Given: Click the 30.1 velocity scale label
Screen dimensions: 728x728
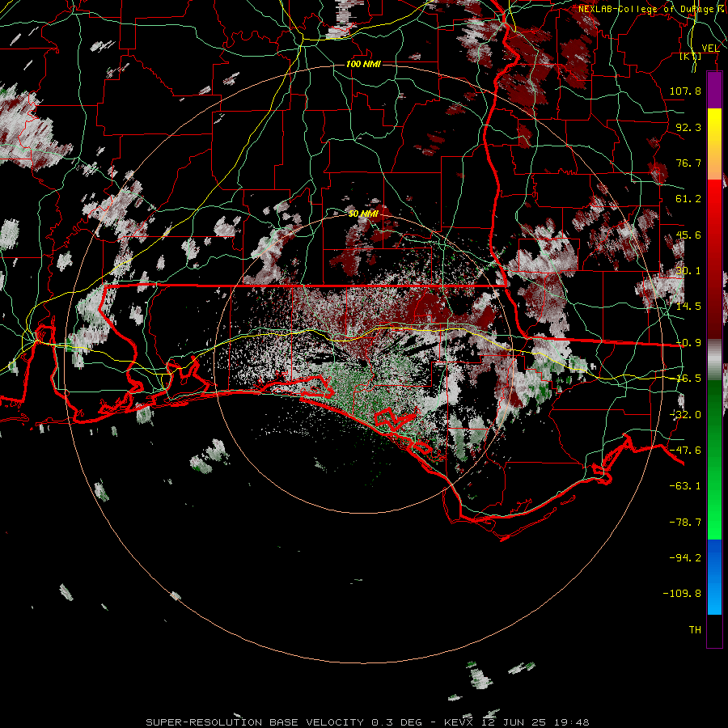Looking at the screenshot, I should point(688,271).
